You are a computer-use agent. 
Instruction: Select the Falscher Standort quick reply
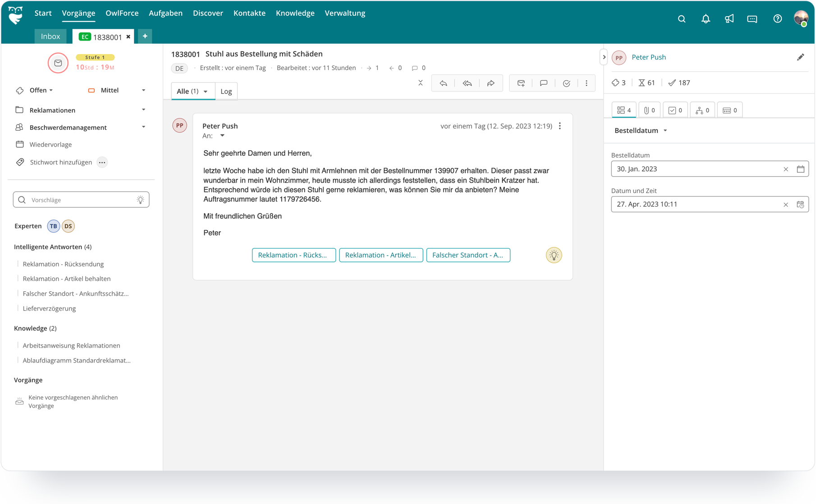[x=468, y=255]
